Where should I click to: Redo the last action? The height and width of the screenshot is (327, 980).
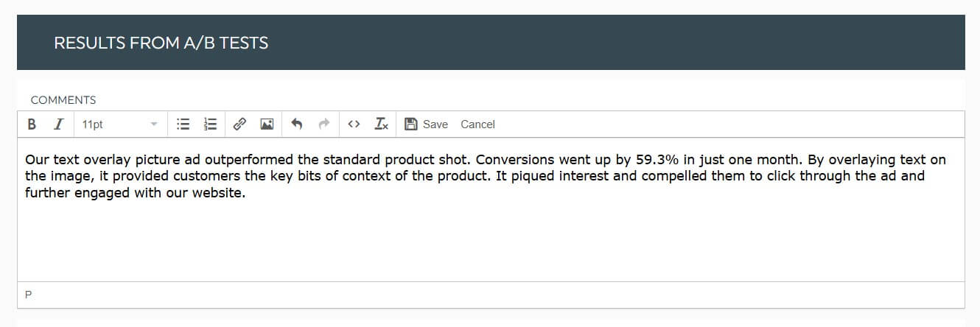pyautogui.click(x=323, y=124)
